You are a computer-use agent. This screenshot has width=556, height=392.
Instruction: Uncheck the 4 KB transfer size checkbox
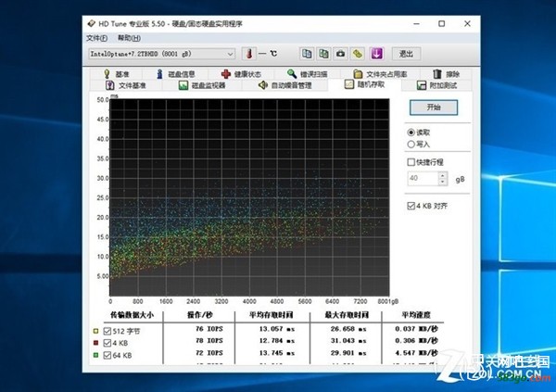click(107, 343)
